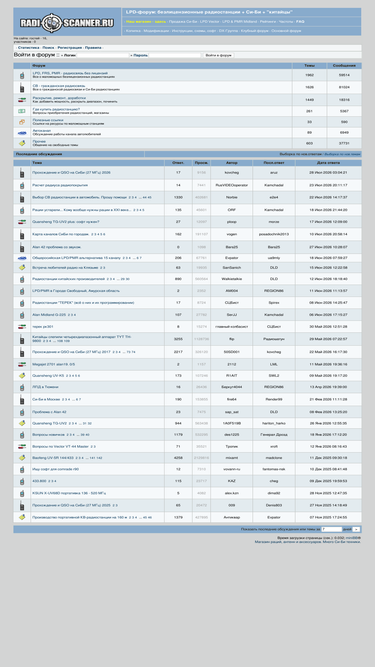Open topic Alan 42 проблема со звуком

(x=57, y=247)
